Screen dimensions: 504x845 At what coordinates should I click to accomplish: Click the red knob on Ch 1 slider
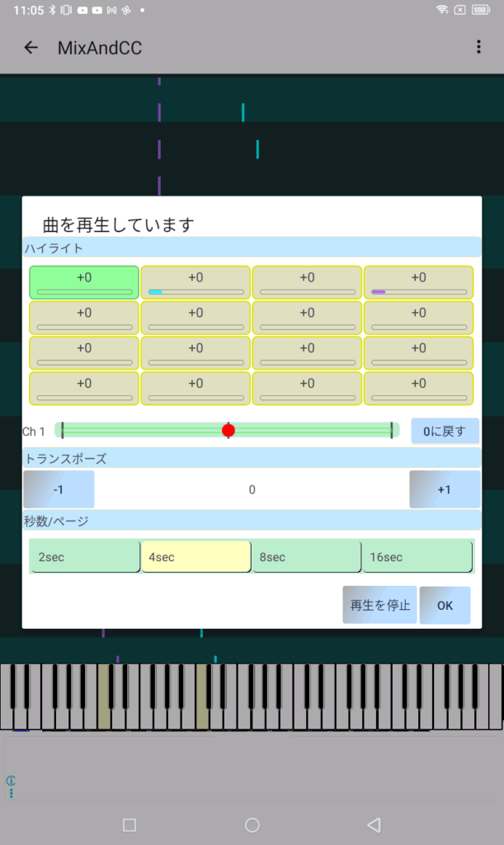(x=228, y=430)
